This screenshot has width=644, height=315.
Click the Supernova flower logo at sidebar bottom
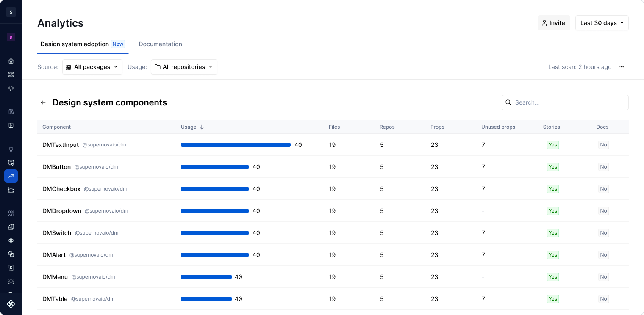(x=11, y=304)
